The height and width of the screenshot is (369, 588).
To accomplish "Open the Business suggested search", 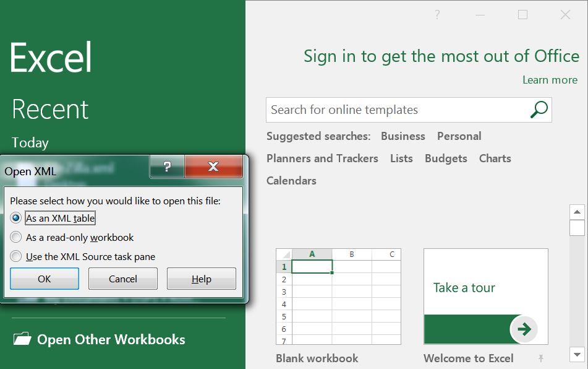I will click(403, 136).
